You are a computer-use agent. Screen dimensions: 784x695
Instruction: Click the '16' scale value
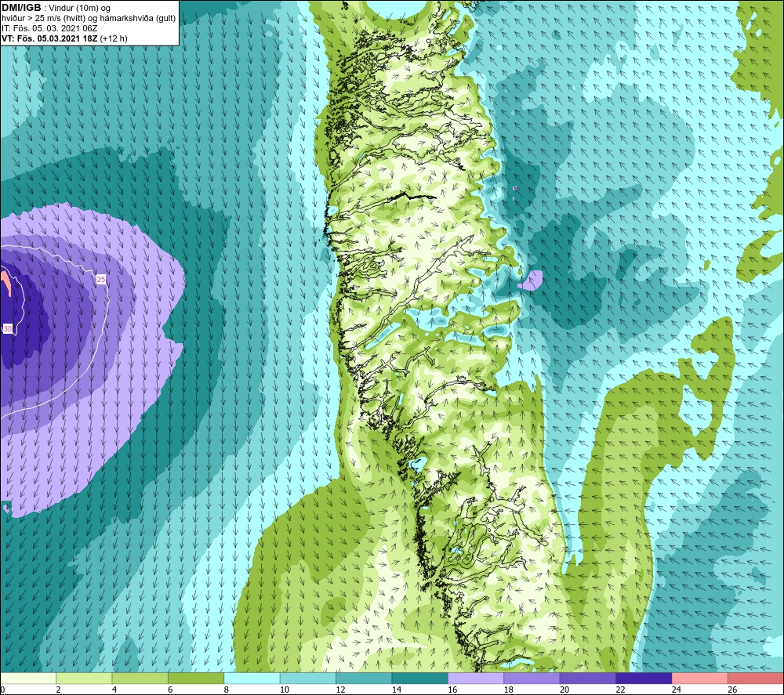pyautogui.click(x=452, y=690)
